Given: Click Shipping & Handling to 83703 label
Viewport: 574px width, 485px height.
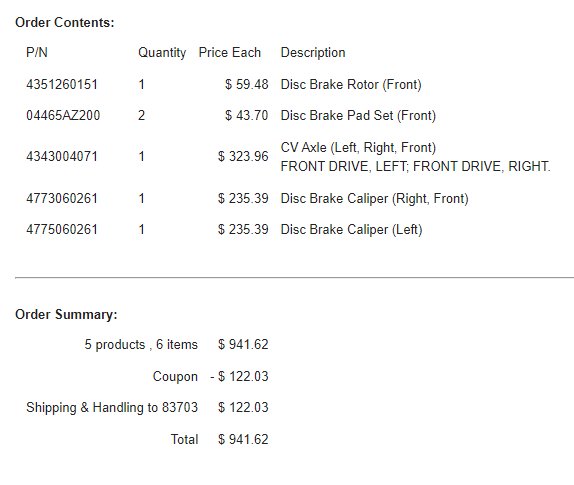Looking at the screenshot, I should coord(112,408).
